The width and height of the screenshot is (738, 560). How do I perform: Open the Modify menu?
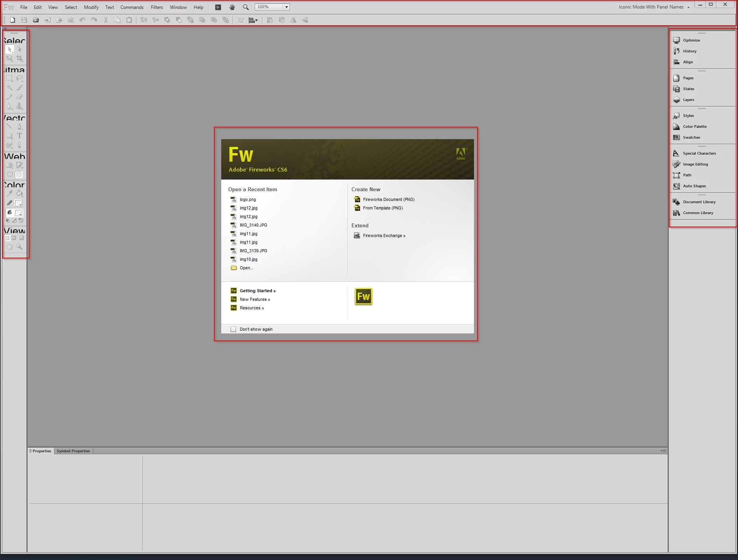tap(91, 7)
